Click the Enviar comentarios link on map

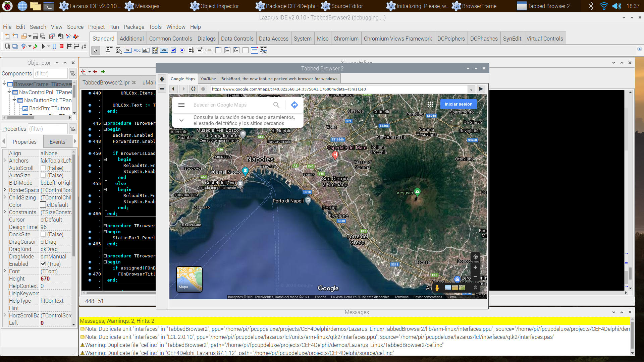click(428, 297)
